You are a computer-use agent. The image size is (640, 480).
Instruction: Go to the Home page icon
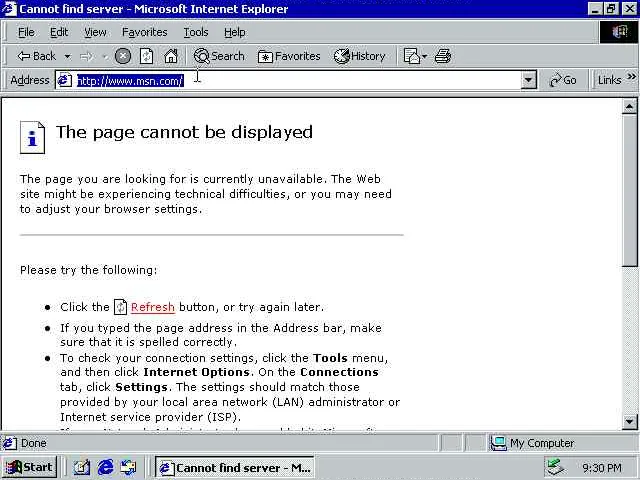(171, 56)
